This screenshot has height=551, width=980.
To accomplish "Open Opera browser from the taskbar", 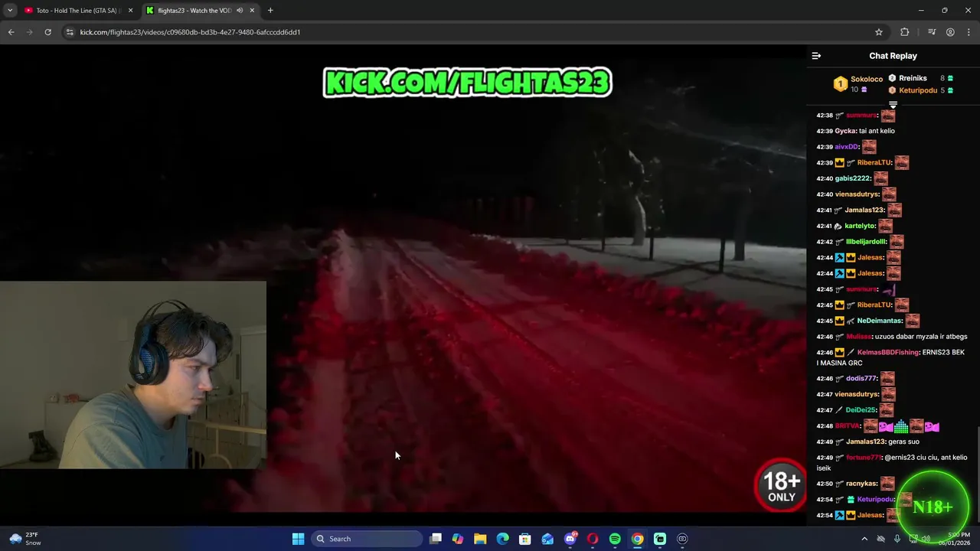I will pos(593,539).
